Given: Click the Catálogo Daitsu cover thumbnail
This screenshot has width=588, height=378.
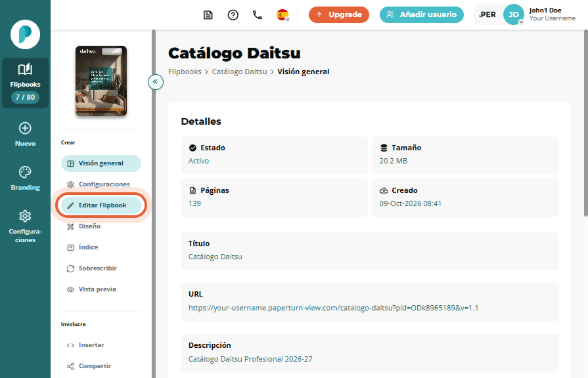Looking at the screenshot, I should pyautogui.click(x=101, y=81).
